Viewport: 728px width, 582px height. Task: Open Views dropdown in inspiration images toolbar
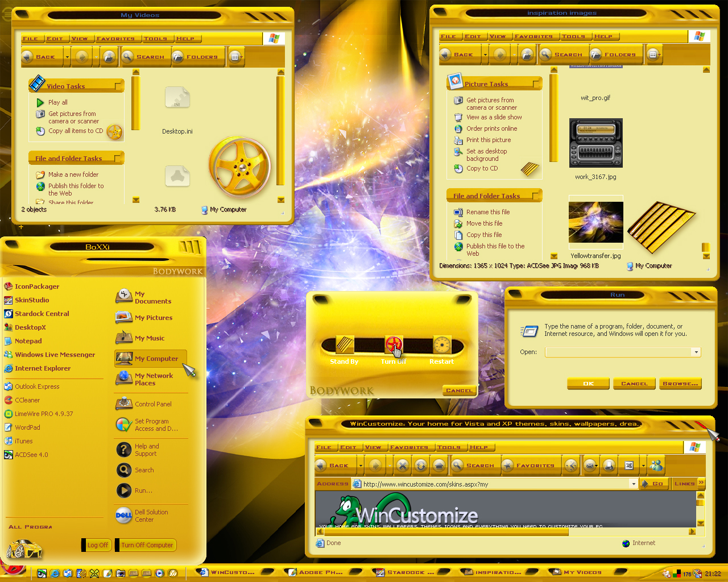[653, 54]
